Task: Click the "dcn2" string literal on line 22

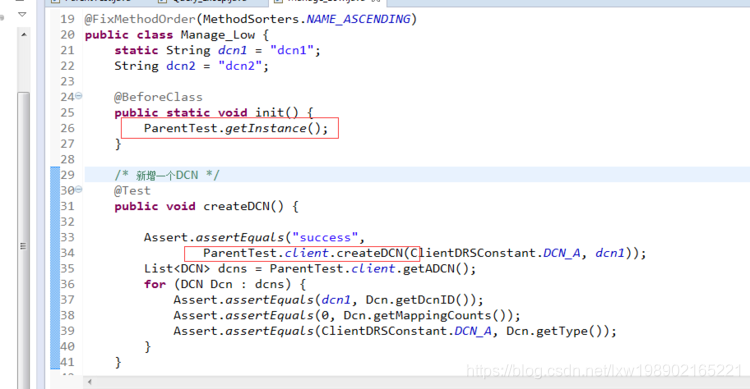Action: pos(240,66)
